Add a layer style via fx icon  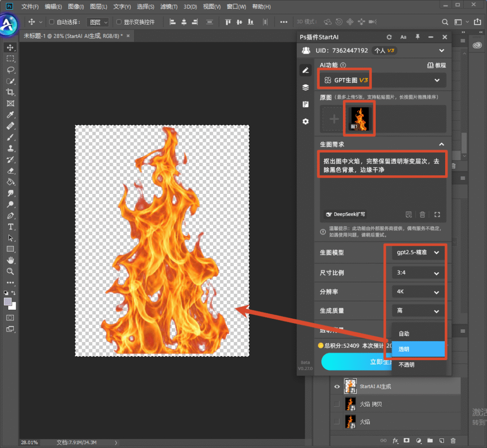[395, 440]
